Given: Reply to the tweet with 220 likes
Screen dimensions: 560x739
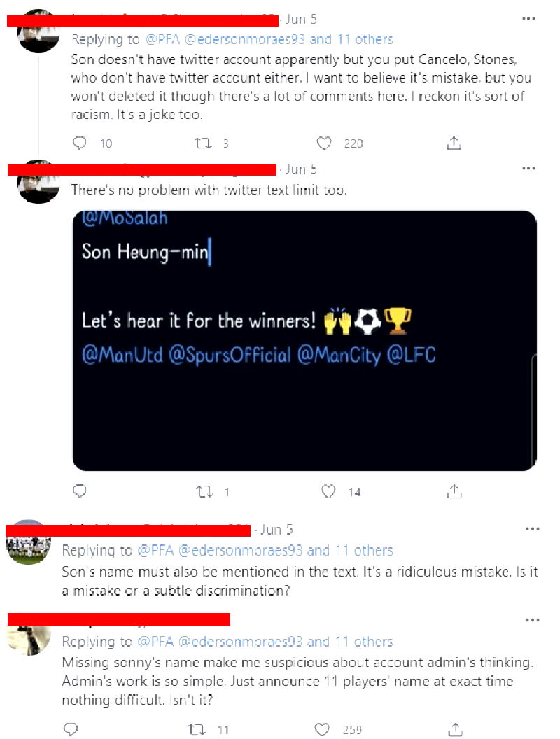Looking at the screenshot, I should click(80, 143).
